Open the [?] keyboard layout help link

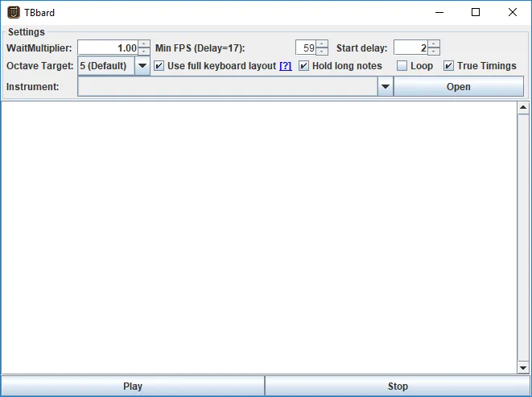pyautogui.click(x=286, y=66)
